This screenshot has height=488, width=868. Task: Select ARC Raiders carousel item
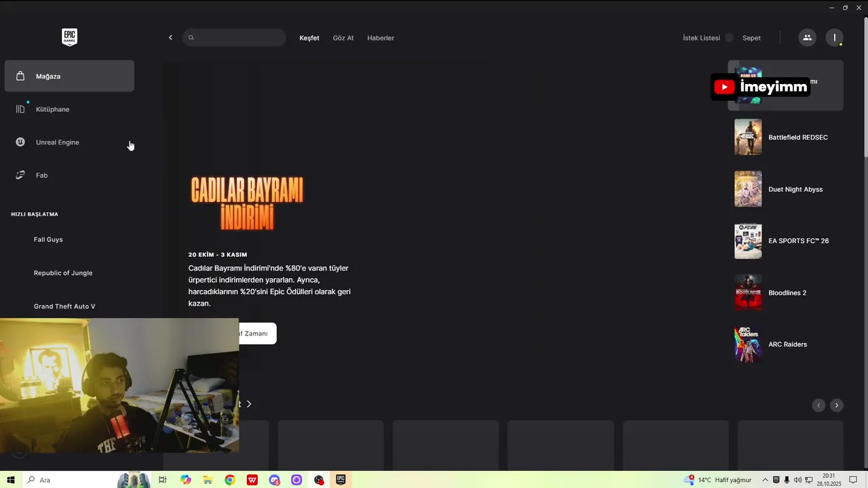[x=785, y=344]
